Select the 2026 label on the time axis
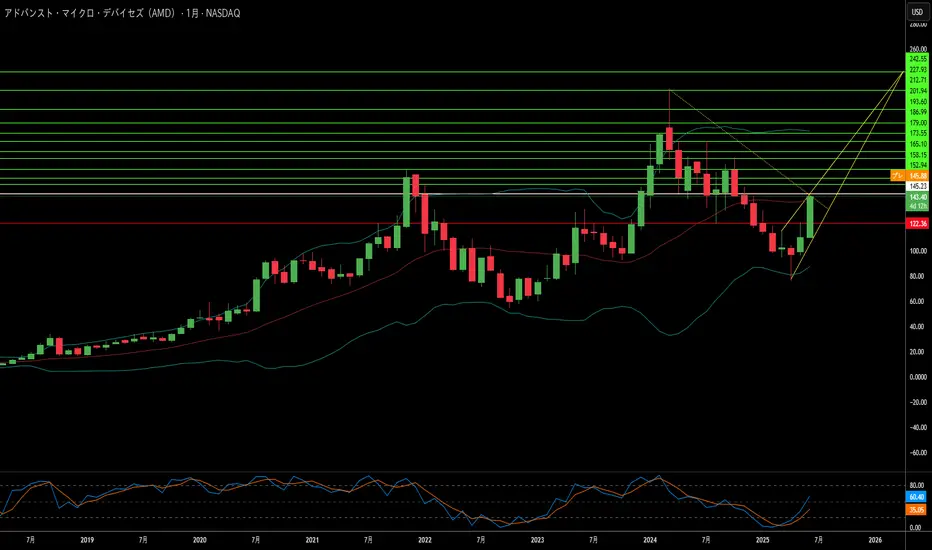Screen dimensions: 932x550 pos(875,540)
